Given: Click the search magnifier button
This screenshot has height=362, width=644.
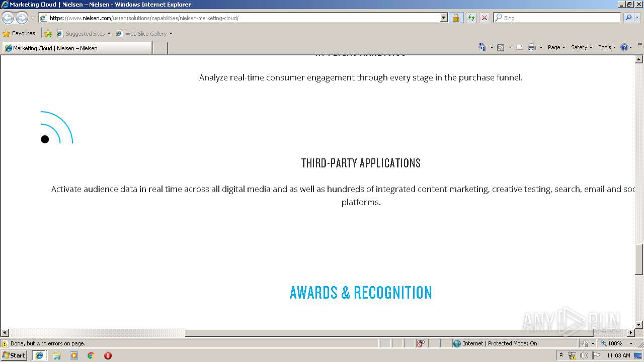Looking at the screenshot, I should pyautogui.click(x=628, y=18).
